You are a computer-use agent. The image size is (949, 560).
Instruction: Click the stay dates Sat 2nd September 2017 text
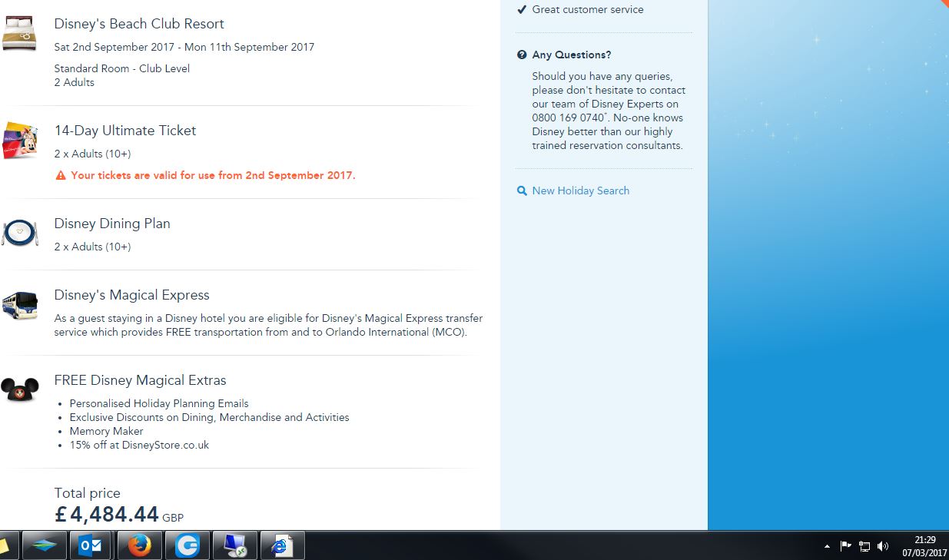click(184, 47)
